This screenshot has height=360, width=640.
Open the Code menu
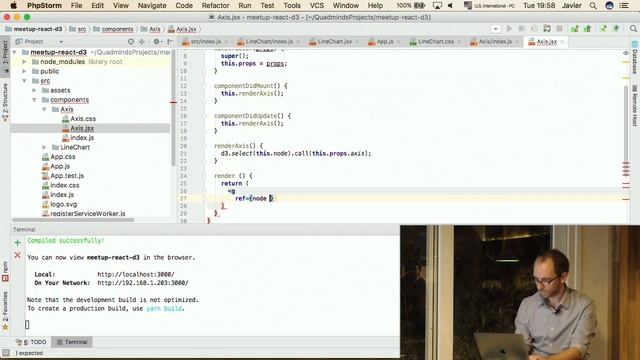184,5
